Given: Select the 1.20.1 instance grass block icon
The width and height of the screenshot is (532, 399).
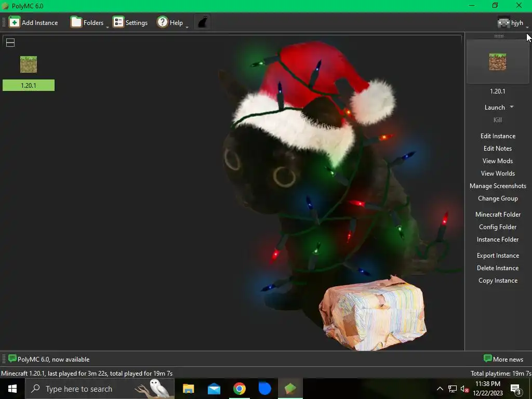Looking at the screenshot, I should pyautogui.click(x=29, y=64).
